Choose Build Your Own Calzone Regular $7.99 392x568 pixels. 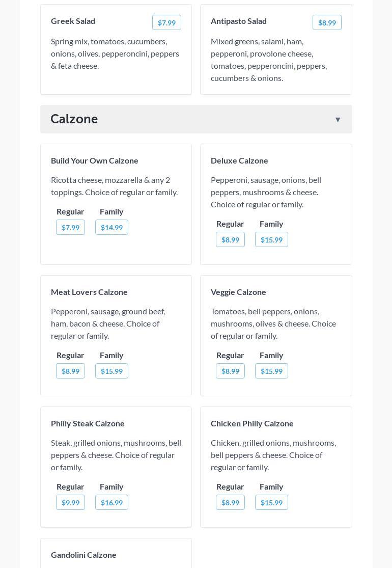(70, 227)
